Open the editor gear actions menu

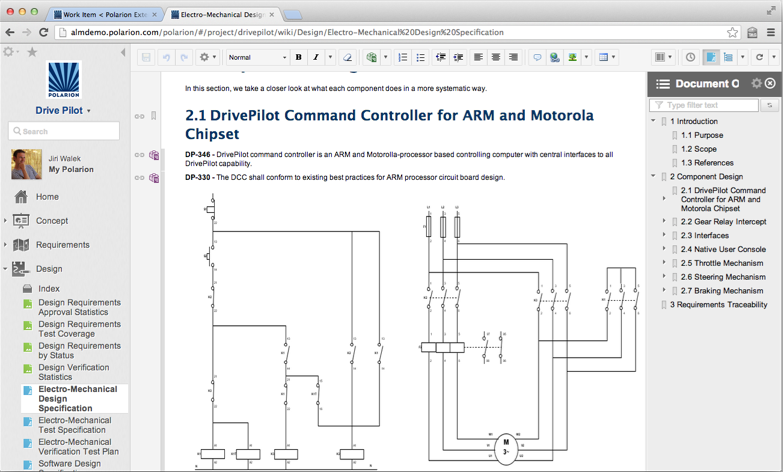click(x=207, y=57)
